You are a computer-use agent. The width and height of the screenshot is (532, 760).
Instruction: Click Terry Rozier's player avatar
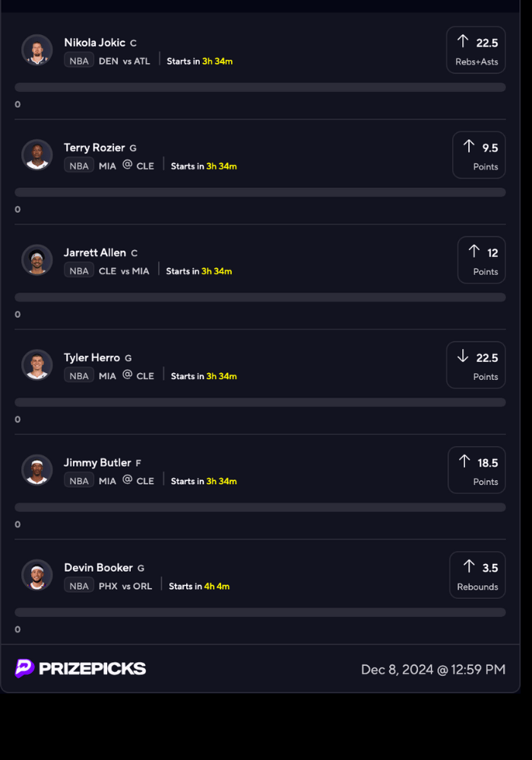37,155
